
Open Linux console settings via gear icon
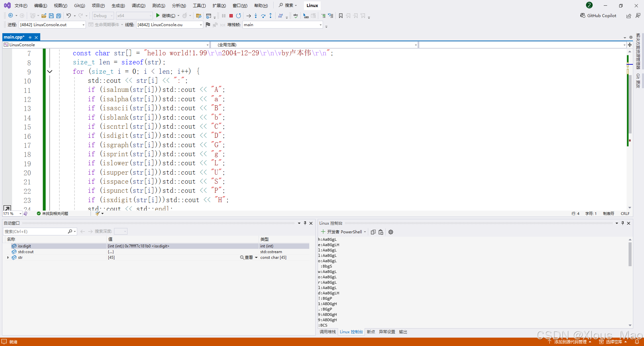(391, 232)
